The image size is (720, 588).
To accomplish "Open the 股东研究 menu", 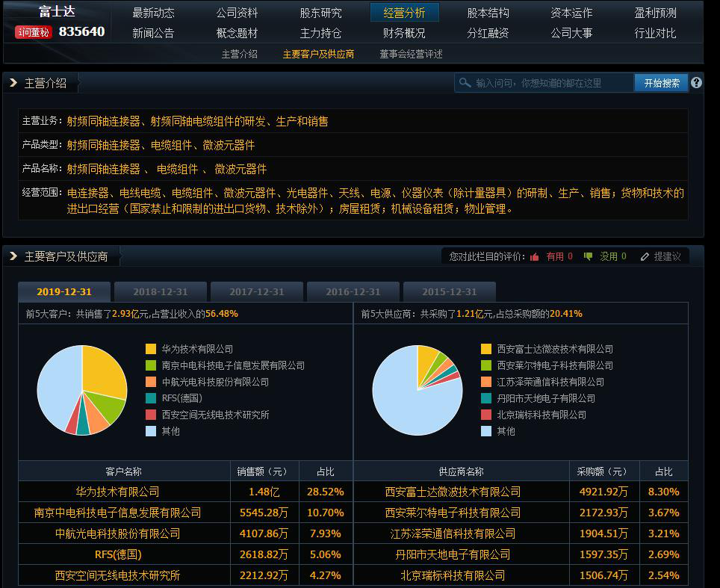I will 320,13.
